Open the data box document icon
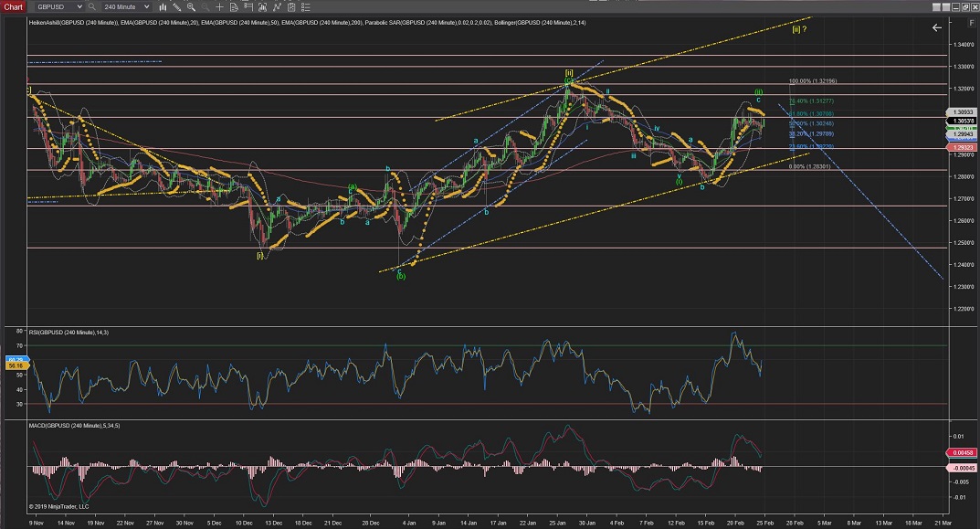The image size is (980, 529). (x=234, y=7)
